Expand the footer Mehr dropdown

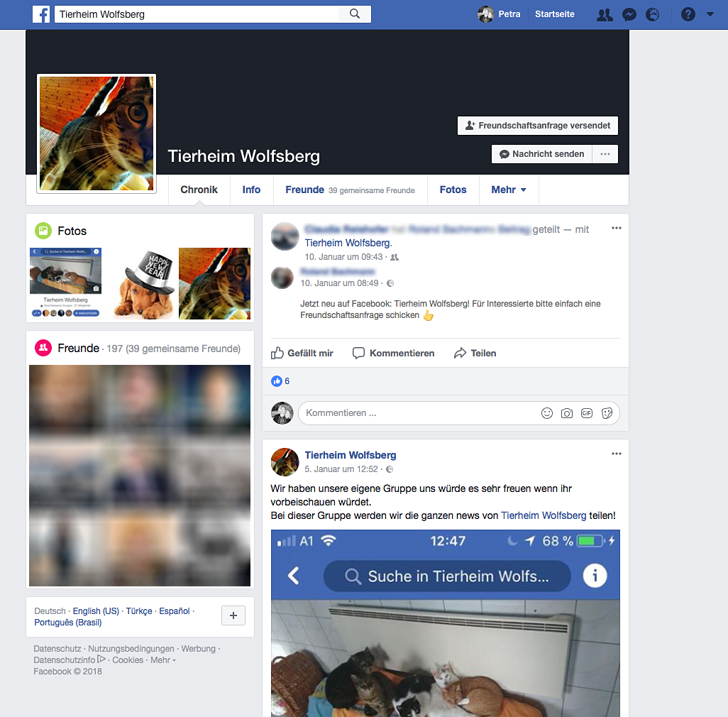(x=163, y=660)
